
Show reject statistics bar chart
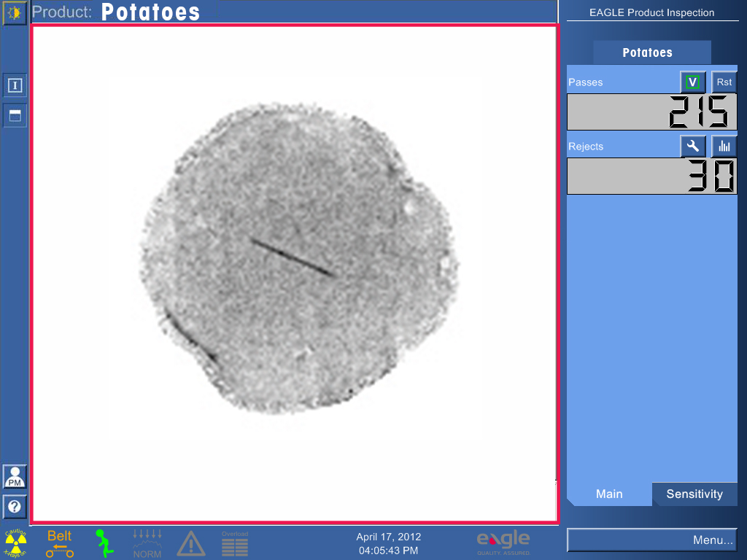(724, 147)
